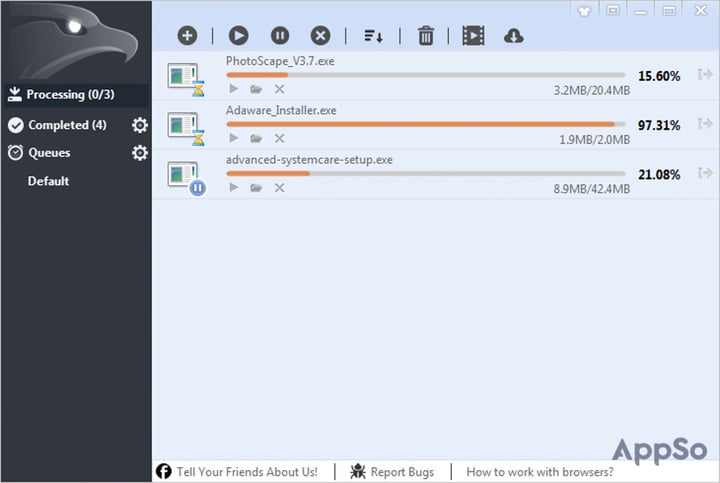Click cloud download toolbar icon
This screenshot has width=720, height=483.
(x=513, y=36)
